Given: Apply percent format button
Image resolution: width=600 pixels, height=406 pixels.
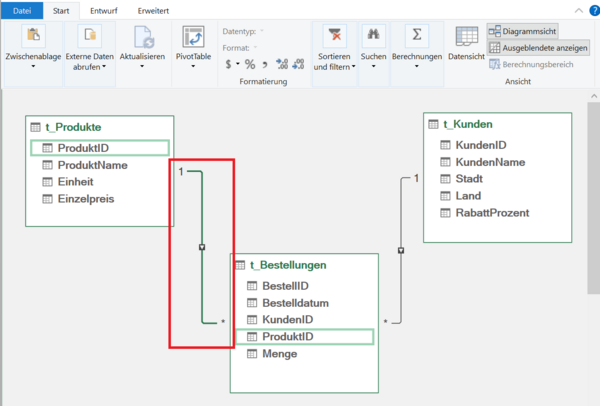Looking at the screenshot, I should pos(249,64).
